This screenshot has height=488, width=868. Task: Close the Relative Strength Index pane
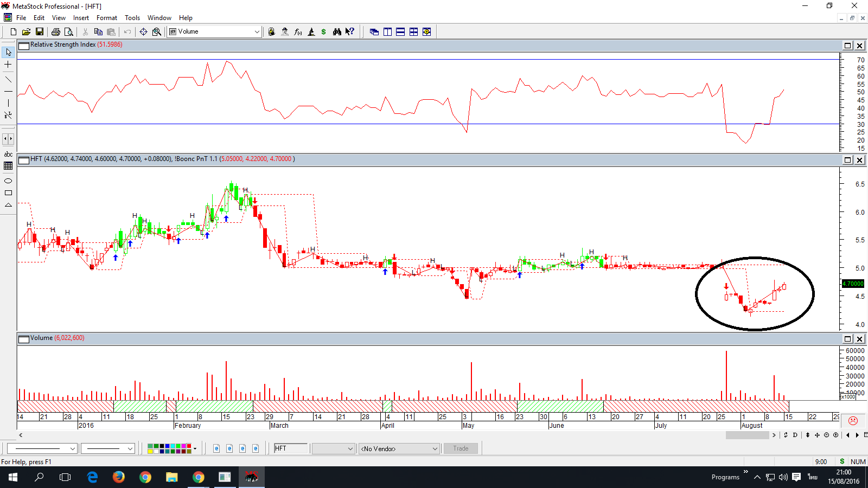859,46
